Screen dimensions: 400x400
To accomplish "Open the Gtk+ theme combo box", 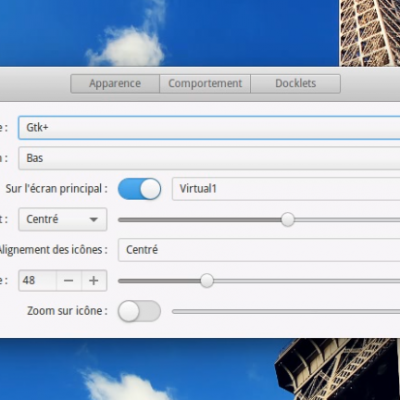I will (x=209, y=127).
